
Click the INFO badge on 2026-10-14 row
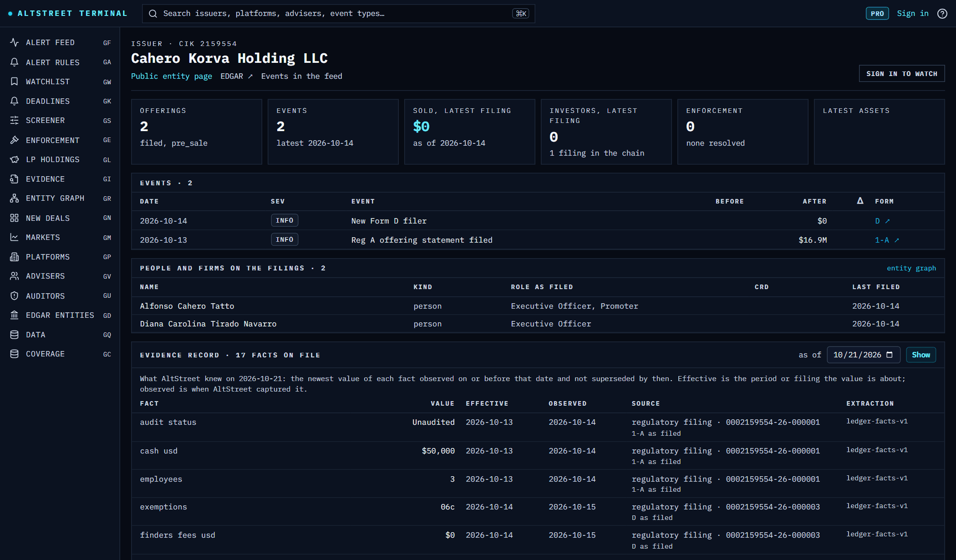tap(285, 220)
